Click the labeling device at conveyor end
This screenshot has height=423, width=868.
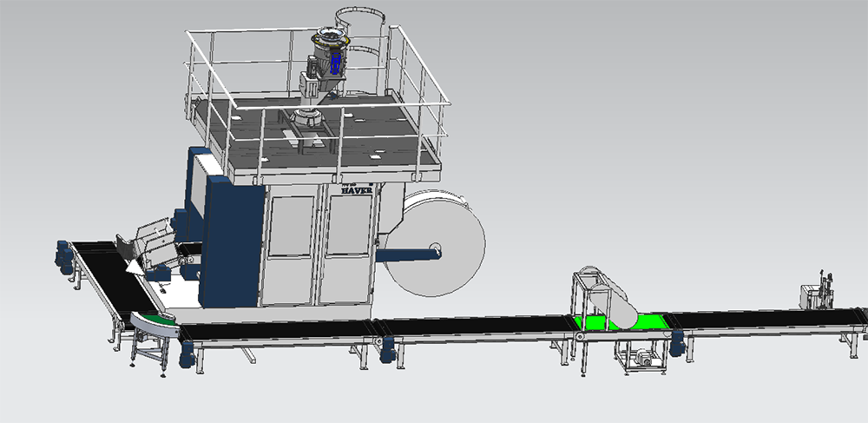pyautogui.click(x=818, y=293)
